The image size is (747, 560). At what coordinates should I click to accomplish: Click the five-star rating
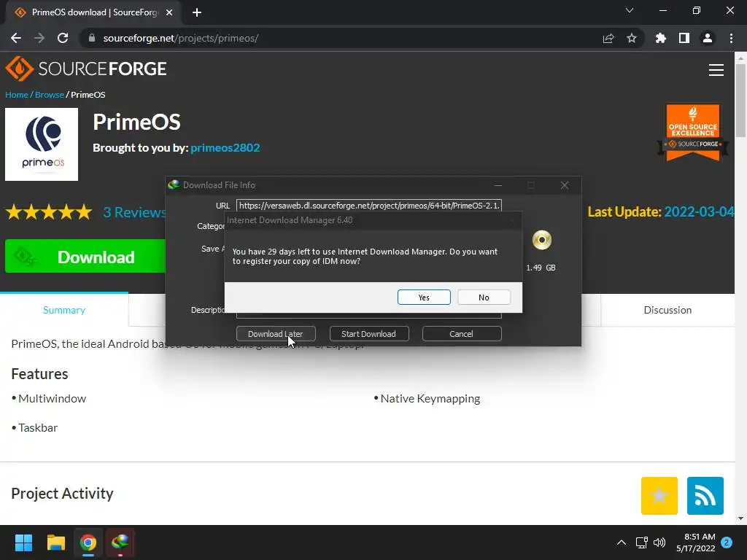[49, 212]
